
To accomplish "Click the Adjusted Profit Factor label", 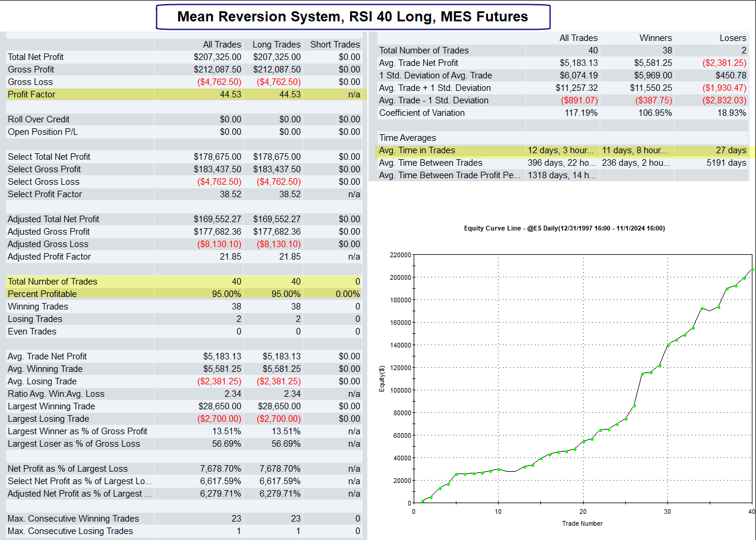I will coord(49,257).
